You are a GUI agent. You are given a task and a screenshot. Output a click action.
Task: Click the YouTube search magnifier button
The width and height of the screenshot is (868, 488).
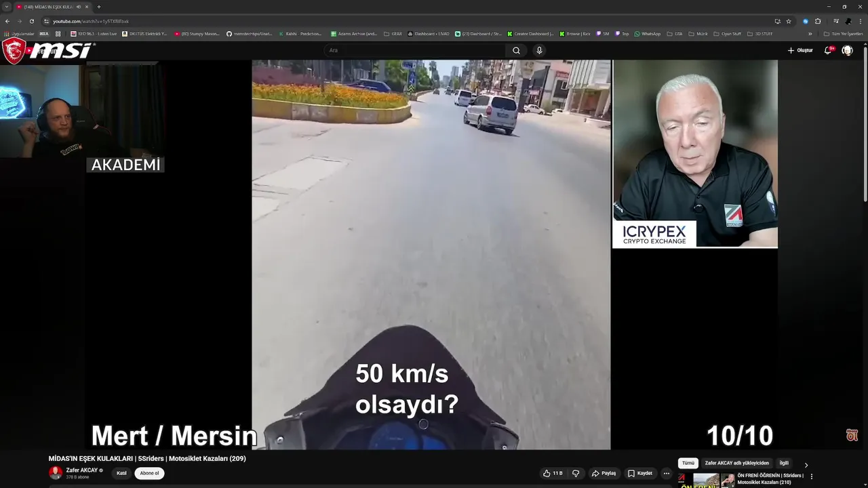516,50
